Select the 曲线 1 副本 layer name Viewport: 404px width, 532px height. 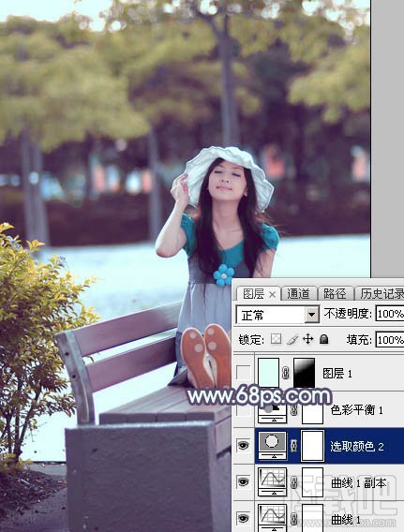pyautogui.click(x=358, y=482)
